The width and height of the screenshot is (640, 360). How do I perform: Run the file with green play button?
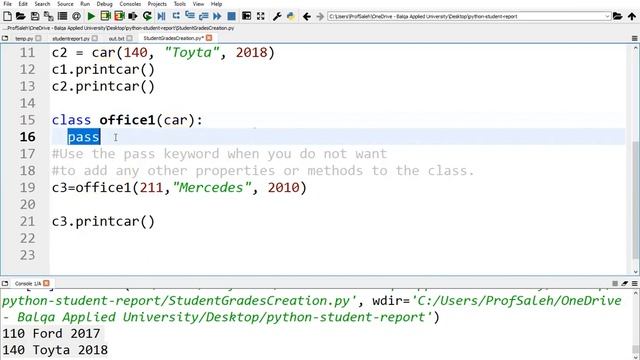(91, 16)
